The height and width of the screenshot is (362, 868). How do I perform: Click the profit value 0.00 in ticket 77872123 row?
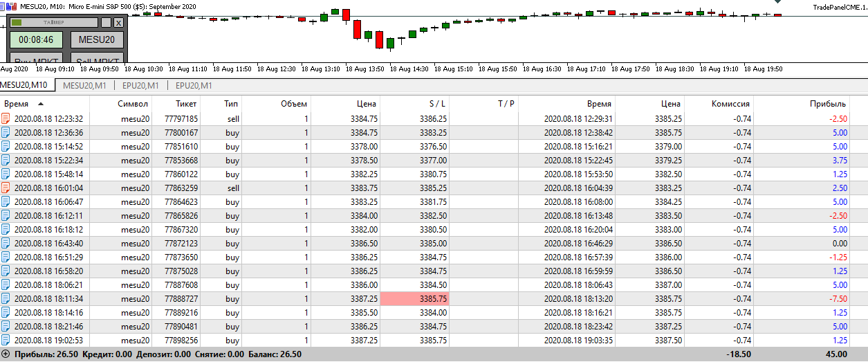[x=840, y=244]
